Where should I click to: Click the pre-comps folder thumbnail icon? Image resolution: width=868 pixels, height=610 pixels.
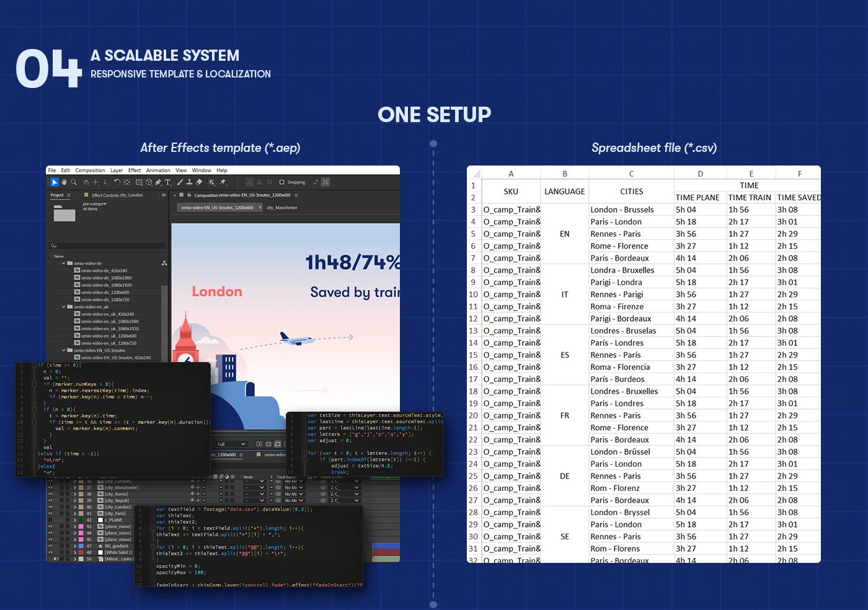(x=64, y=214)
